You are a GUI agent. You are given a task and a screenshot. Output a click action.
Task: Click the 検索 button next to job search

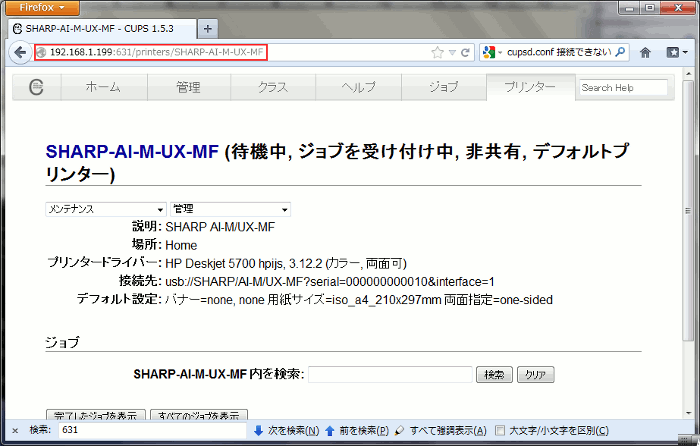[494, 374]
